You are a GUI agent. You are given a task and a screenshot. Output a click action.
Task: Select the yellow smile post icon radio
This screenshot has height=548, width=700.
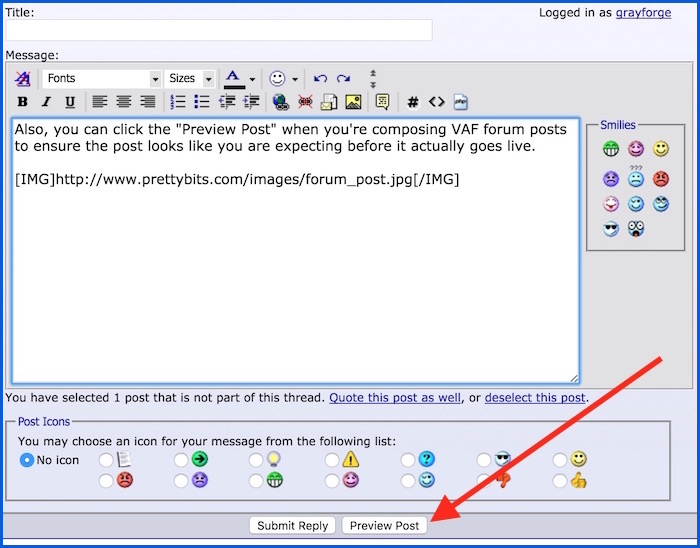pyautogui.click(x=559, y=460)
